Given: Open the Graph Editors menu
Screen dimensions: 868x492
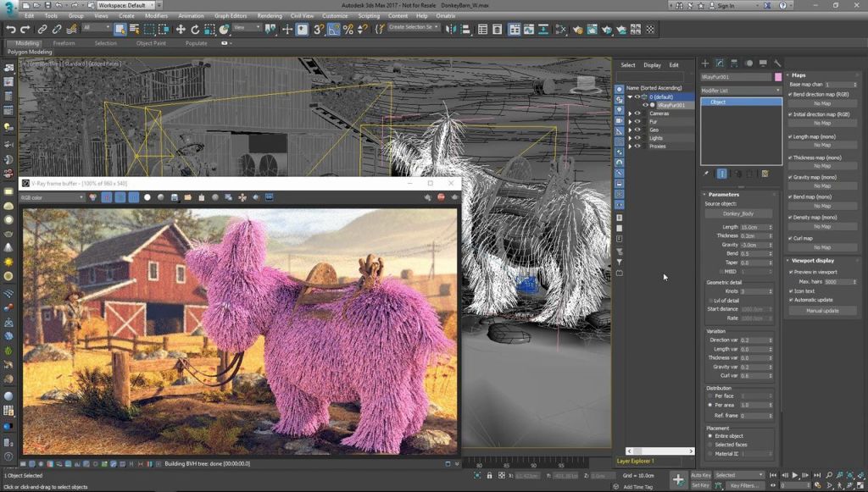Looking at the screenshot, I should pos(231,16).
